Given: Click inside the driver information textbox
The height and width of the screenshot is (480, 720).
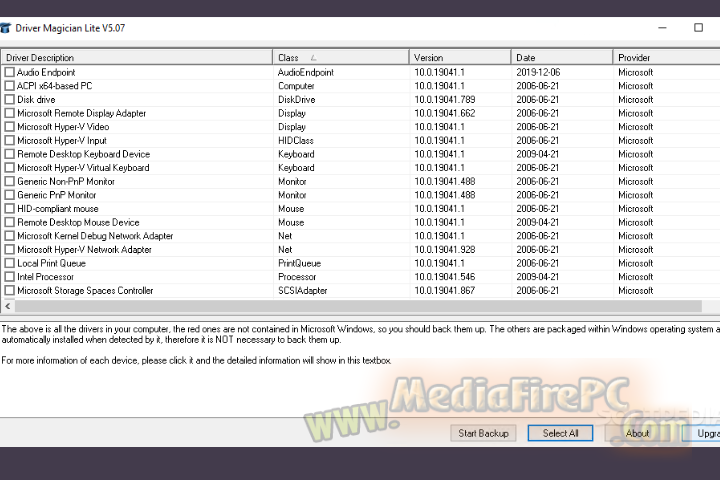Looking at the screenshot, I should (x=360, y=367).
